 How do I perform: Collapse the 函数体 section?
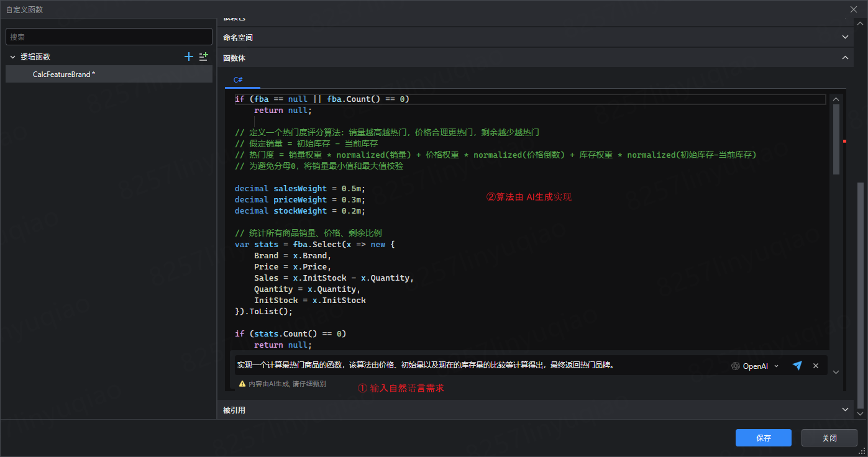[844, 58]
